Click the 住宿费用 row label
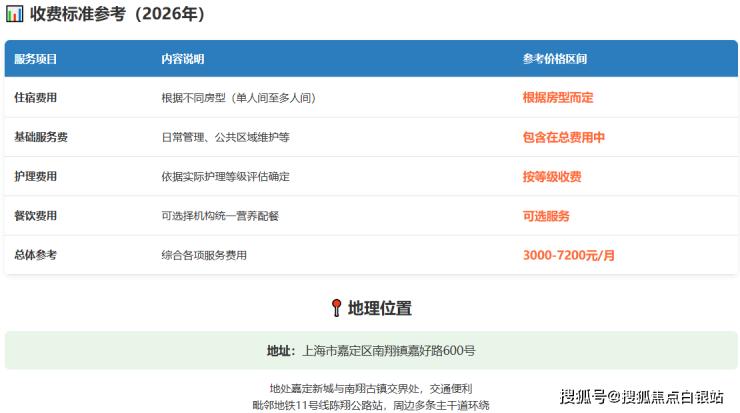Screen dimensions: 740x413 35,98
